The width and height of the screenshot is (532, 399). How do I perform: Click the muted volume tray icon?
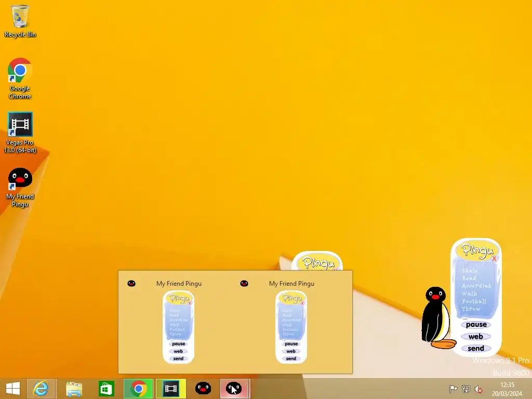click(478, 389)
